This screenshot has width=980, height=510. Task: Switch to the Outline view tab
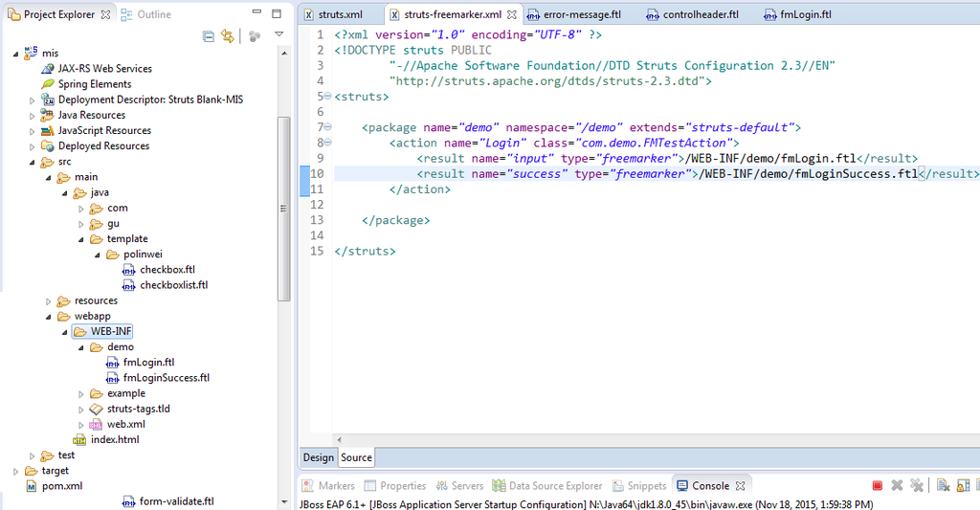(x=145, y=14)
